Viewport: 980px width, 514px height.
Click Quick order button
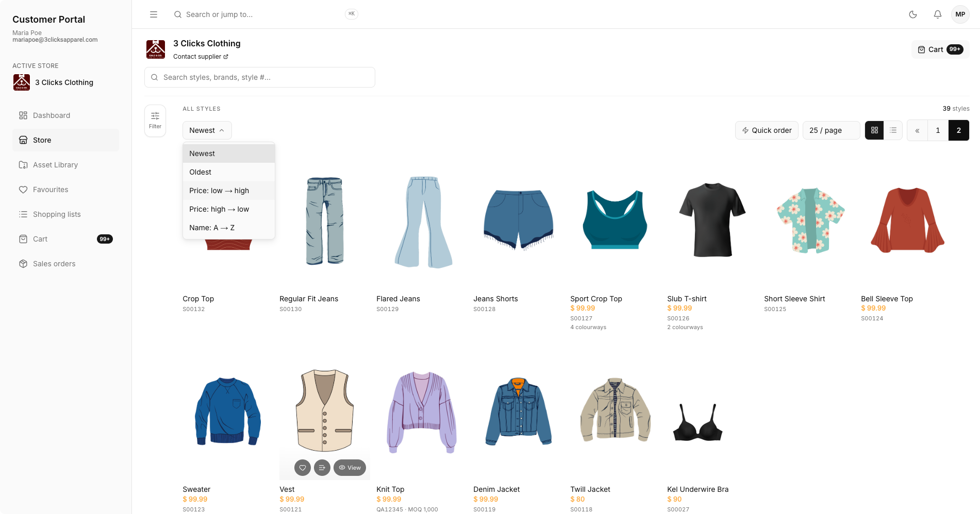[767, 130]
